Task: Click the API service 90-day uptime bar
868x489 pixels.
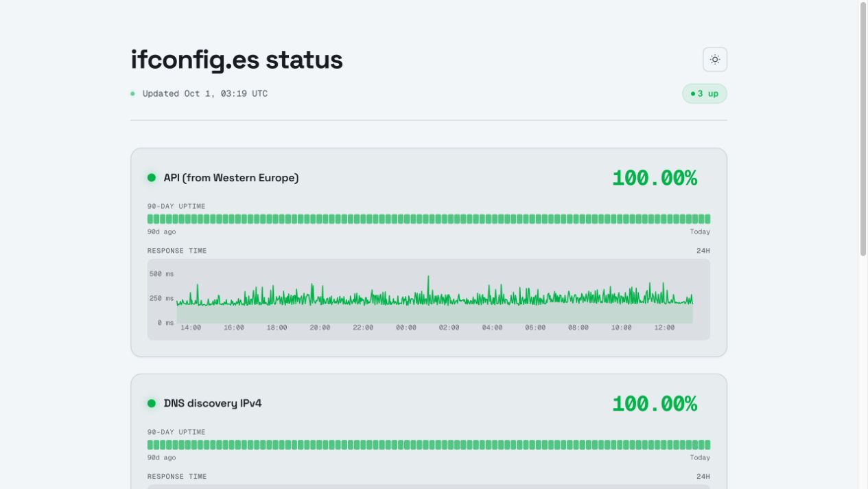Action: pyautogui.click(x=429, y=219)
